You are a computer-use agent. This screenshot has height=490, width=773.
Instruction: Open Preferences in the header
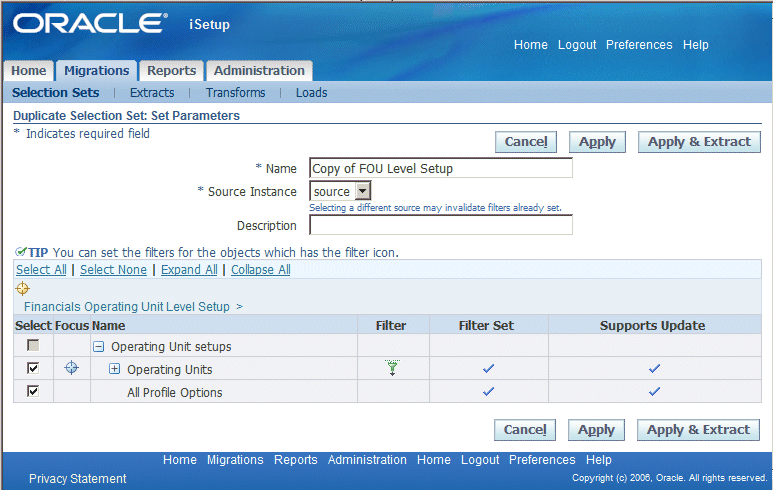pyautogui.click(x=639, y=45)
